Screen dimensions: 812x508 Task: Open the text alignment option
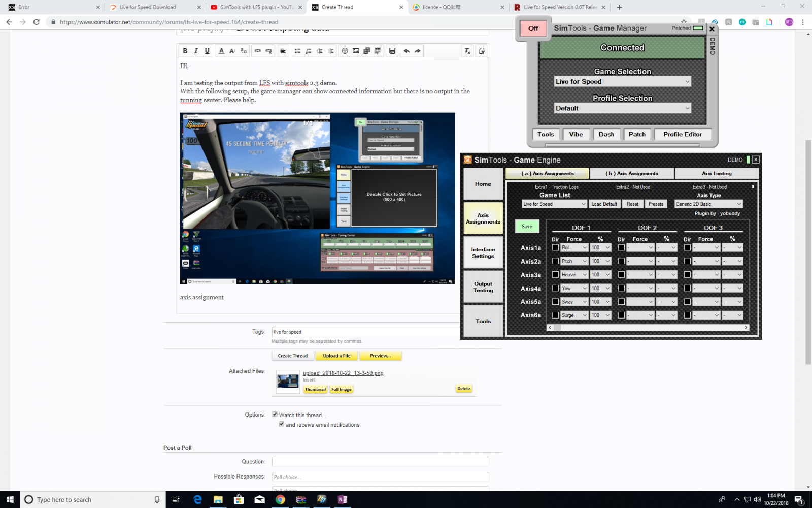pyautogui.click(x=283, y=51)
